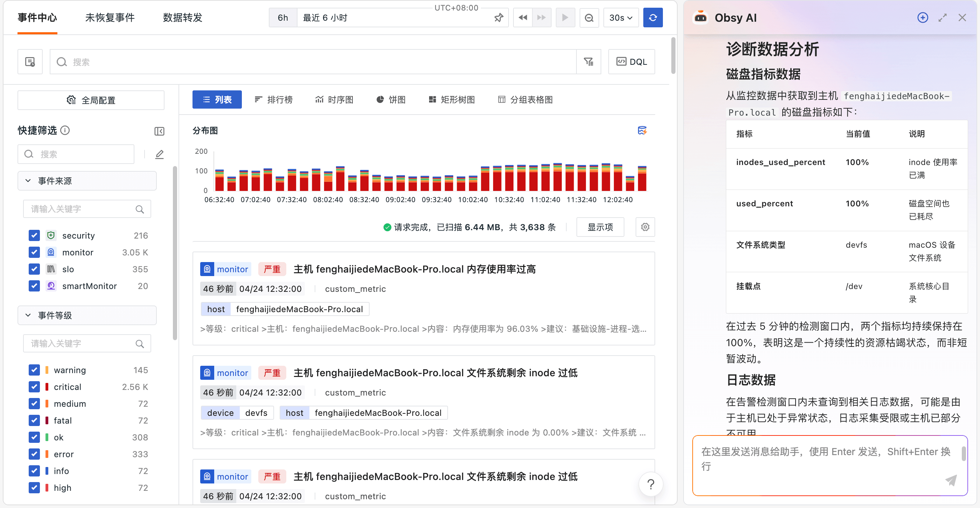Click the 显示项 button

[600, 227]
